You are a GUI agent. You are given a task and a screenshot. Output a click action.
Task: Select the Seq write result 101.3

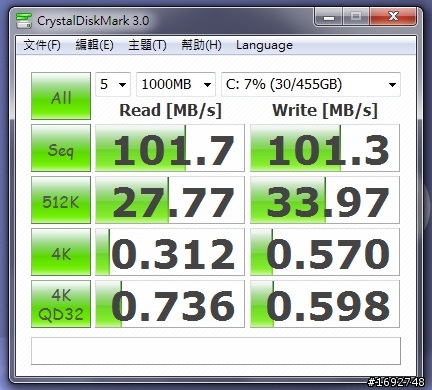[x=325, y=148]
